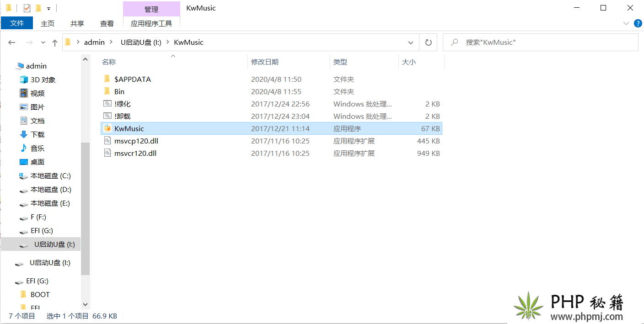
Task: Expand the ribbon with the chevron
Action: pyautogui.click(x=626, y=23)
